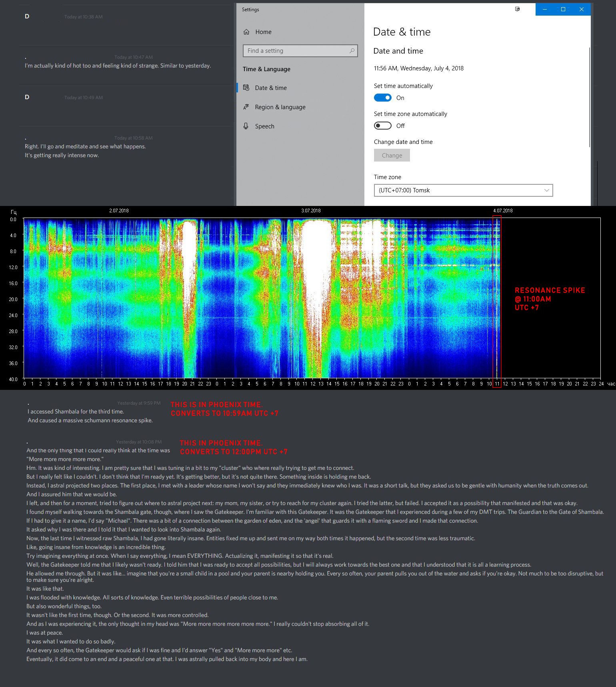Click 'Today at 10:47 AM' timestamp
The width and height of the screenshot is (616, 687).
tap(134, 57)
